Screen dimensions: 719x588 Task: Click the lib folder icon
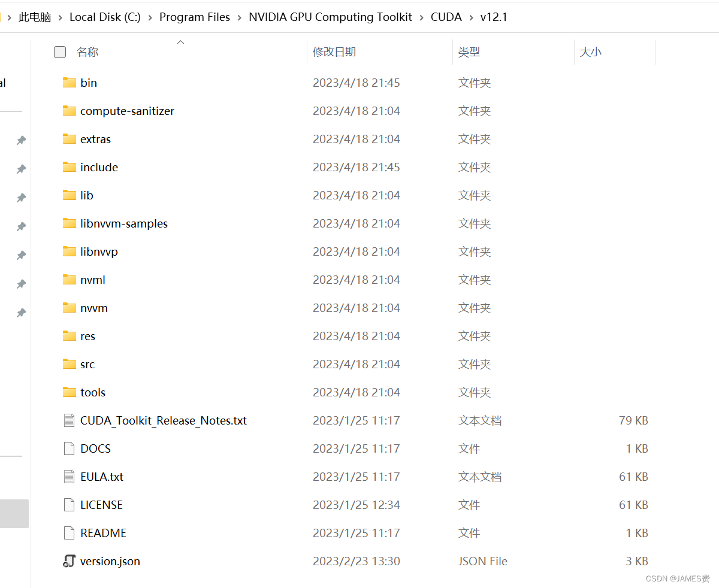coord(70,195)
